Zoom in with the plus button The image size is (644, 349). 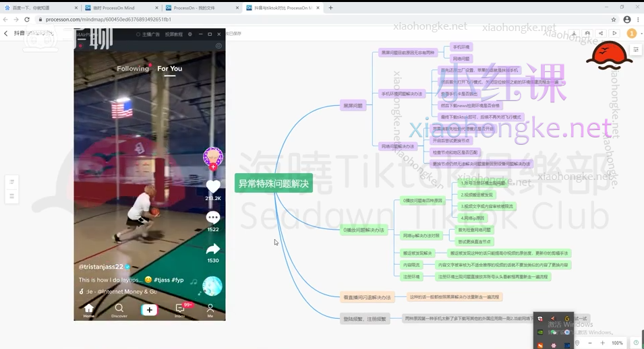click(602, 343)
